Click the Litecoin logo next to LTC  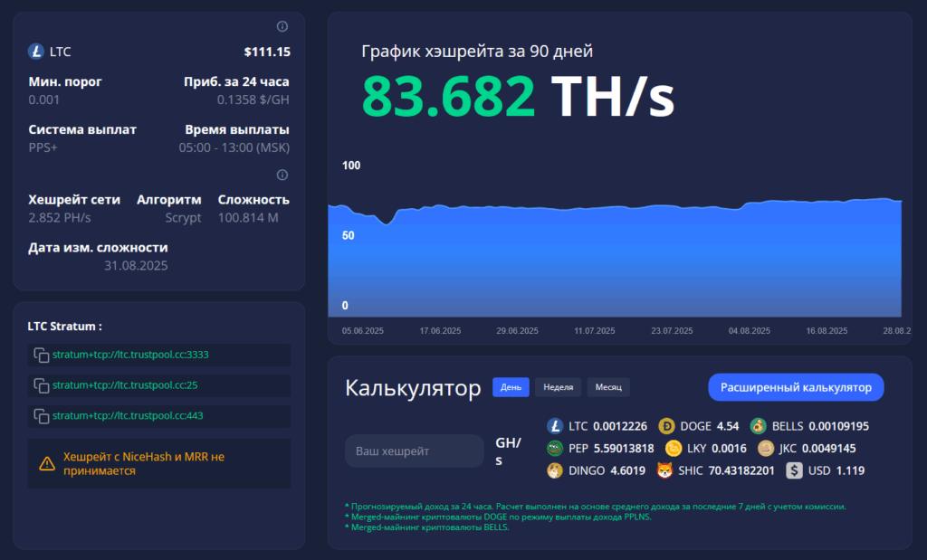tap(36, 52)
